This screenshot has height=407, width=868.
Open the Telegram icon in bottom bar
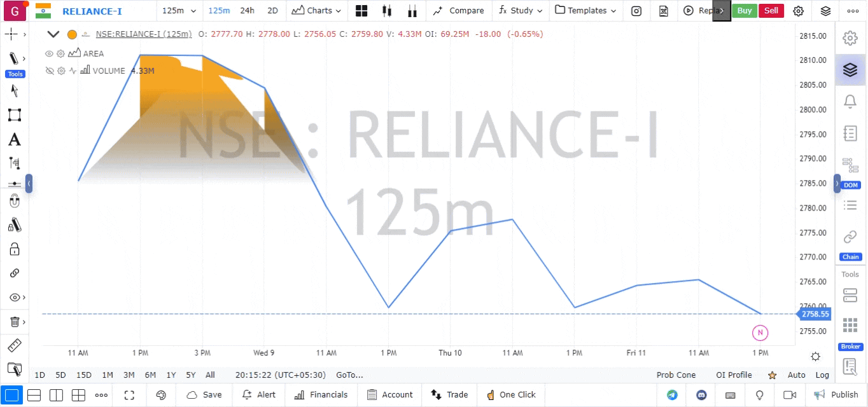click(x=672, y=395)
